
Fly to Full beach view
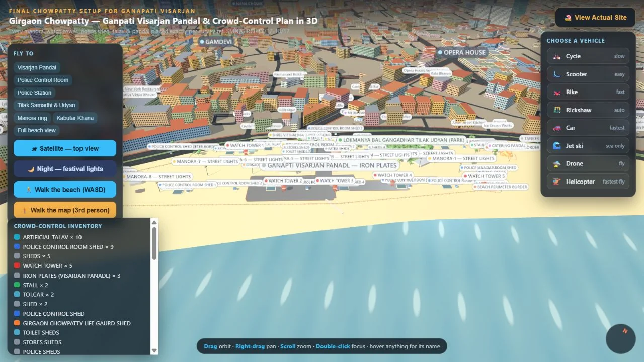click(x=37, y=130)
